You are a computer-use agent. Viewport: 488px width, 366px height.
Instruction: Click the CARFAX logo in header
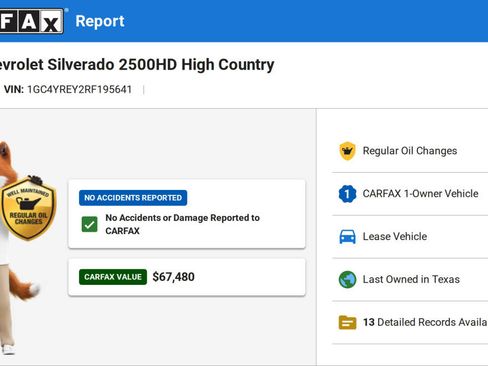(x=31, y=21)
